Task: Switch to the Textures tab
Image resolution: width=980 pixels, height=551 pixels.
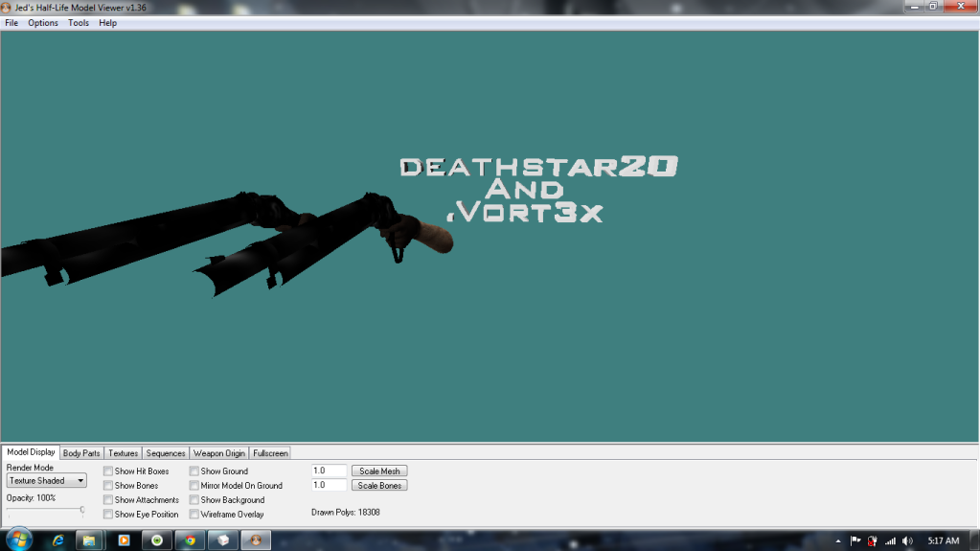Action: [x=124, y=453]
